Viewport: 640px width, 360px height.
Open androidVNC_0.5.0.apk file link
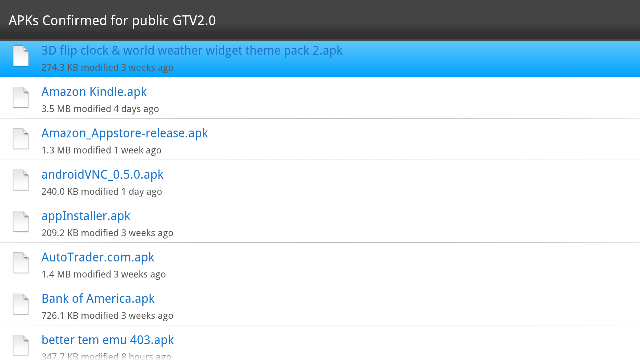pyautogui.click(x=102, y=175)
